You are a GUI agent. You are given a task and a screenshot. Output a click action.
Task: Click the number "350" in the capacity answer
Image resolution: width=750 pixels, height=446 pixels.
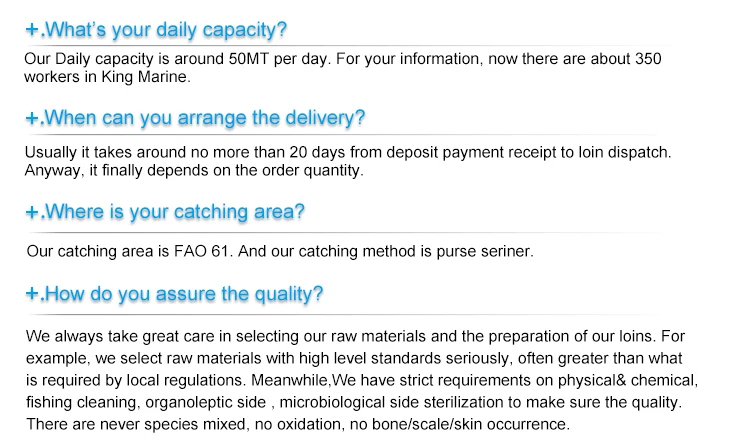pos(648,59)
